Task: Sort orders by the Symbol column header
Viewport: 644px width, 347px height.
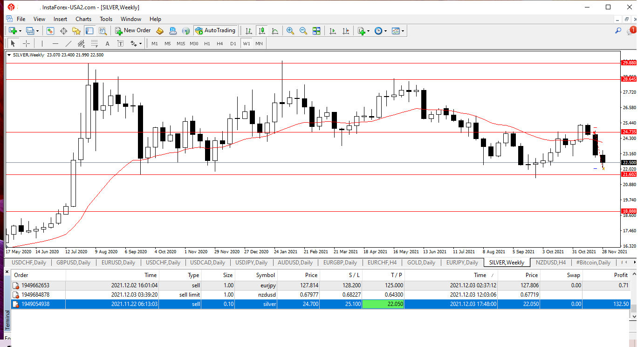Action: [256, 275]
